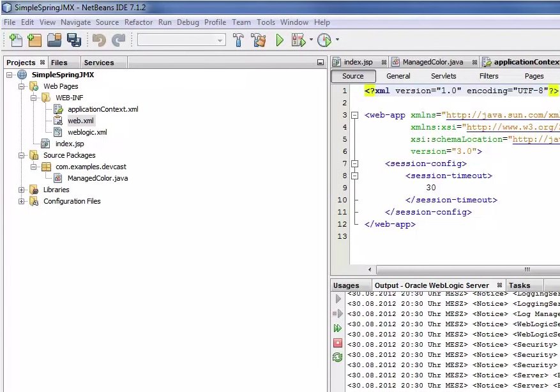
Task: Run the project with green play icon
Action: (280, 40)
